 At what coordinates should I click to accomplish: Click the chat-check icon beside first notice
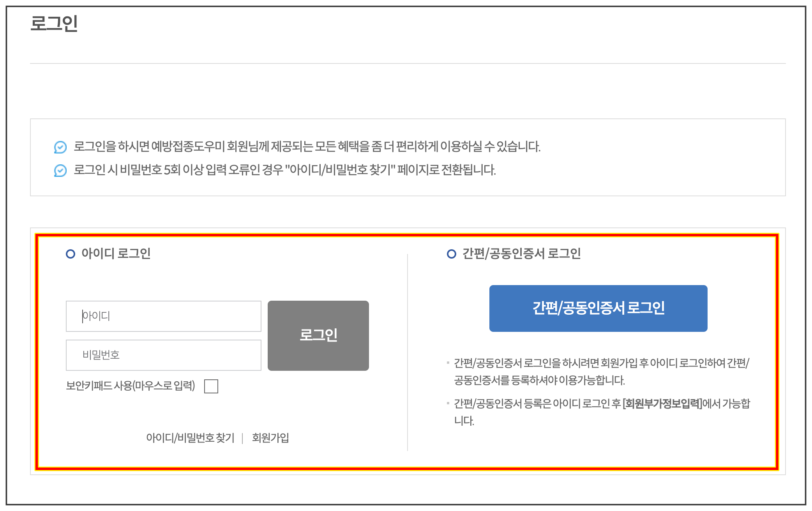pyautogui.click(x=60, y=147)
